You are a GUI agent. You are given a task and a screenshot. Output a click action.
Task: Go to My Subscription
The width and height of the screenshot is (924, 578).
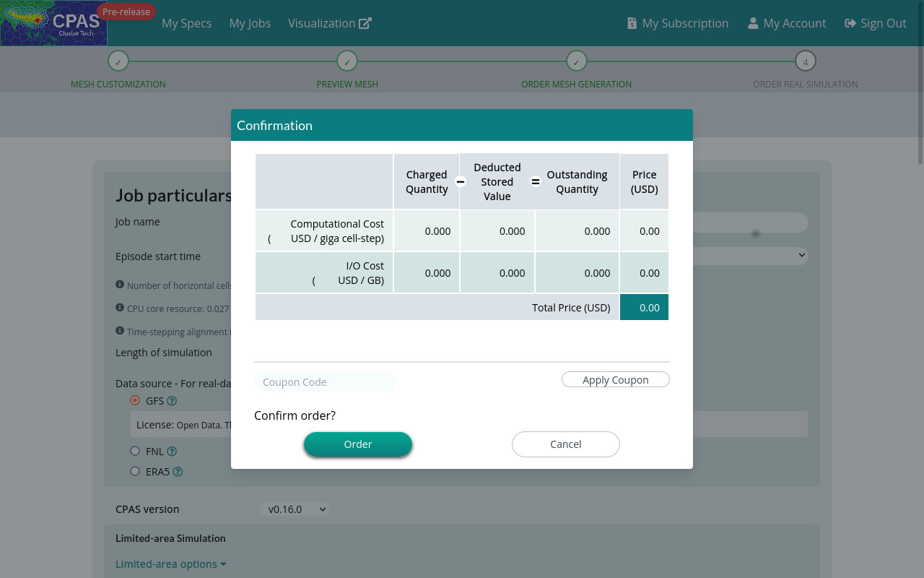[678, 23]
